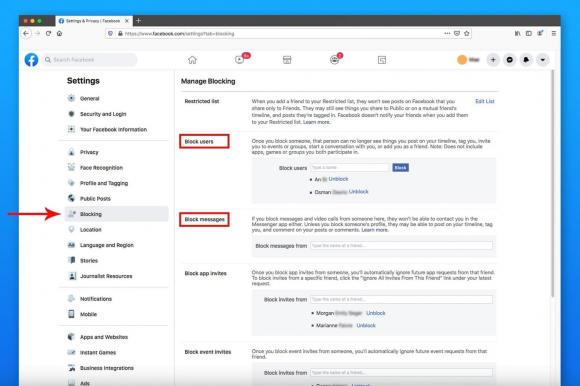Click the event Block invites from field
580x386 pixels.
tap(402, 373)
